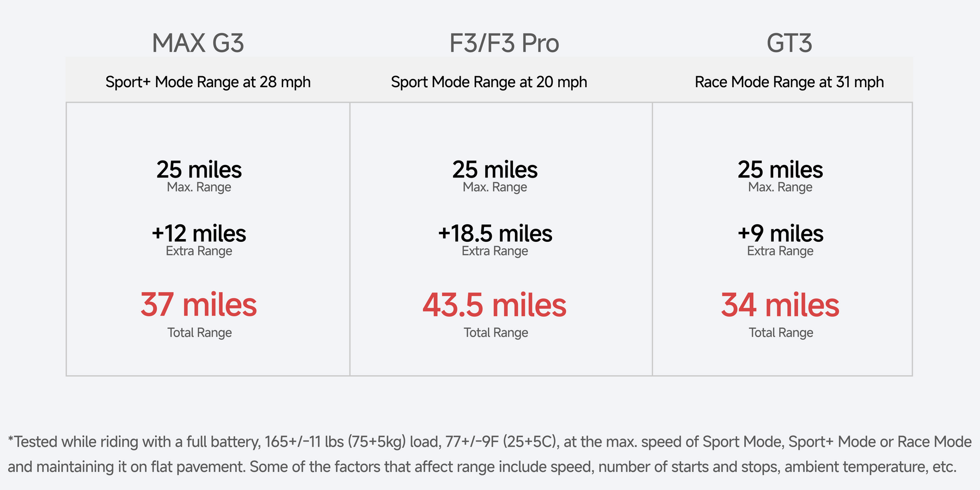Image resolution: width=980 pixels, height=490 pixels.
Task: Click the GT3 heading
Action: (x=789, y=43)
